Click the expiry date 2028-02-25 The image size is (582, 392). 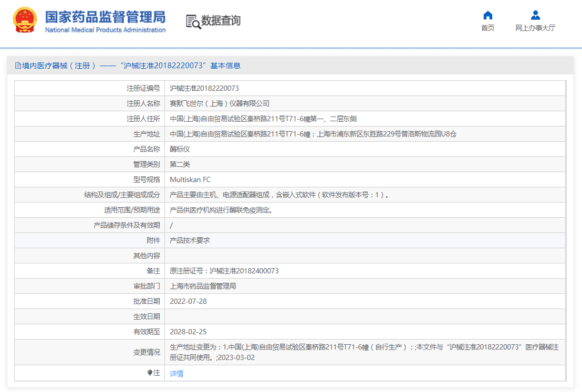(x=188, y=332)
